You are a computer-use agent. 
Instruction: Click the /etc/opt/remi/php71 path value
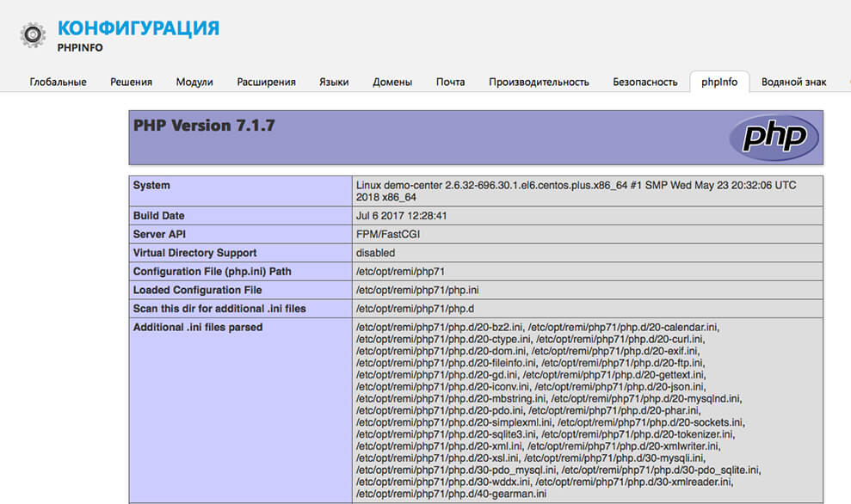point(400,271)
